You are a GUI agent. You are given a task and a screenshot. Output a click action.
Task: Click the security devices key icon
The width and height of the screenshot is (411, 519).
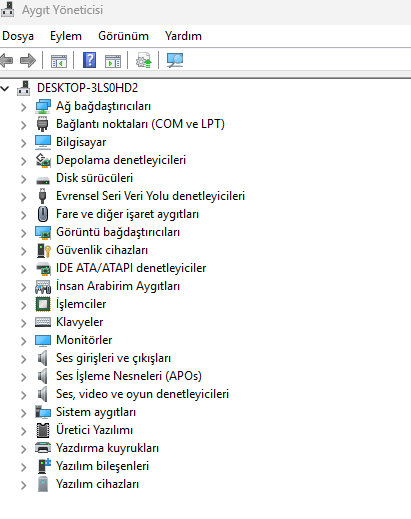43,250
